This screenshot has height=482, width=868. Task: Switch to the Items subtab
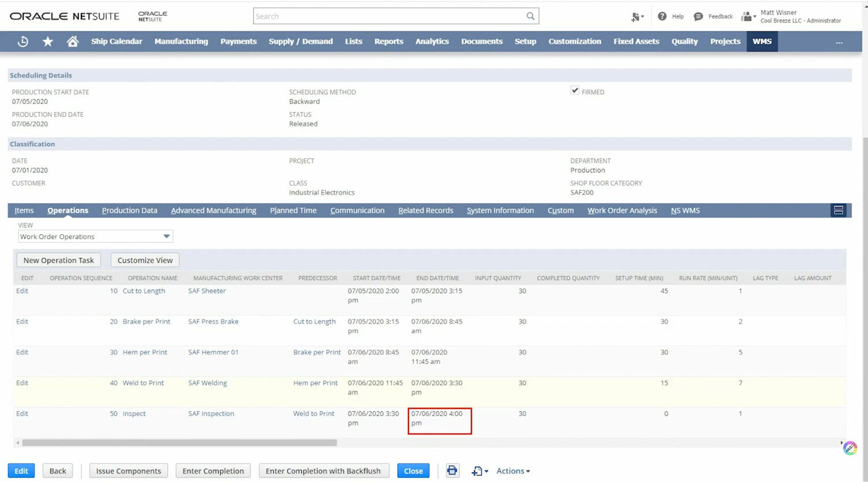(24, 211)
